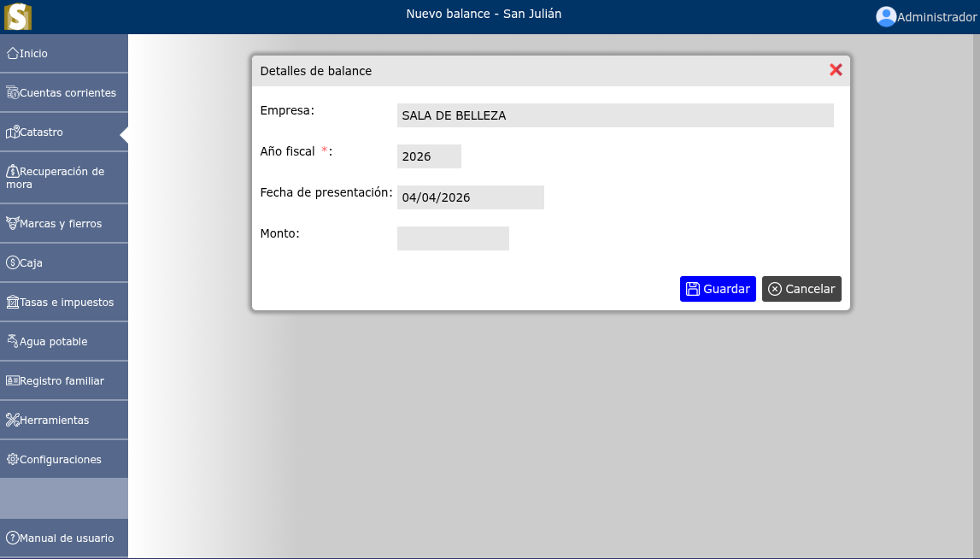The width and height of the screenshot is (980, 559).
Task: Open Configuraciones via the gear icon
Action: pos(11,459)
